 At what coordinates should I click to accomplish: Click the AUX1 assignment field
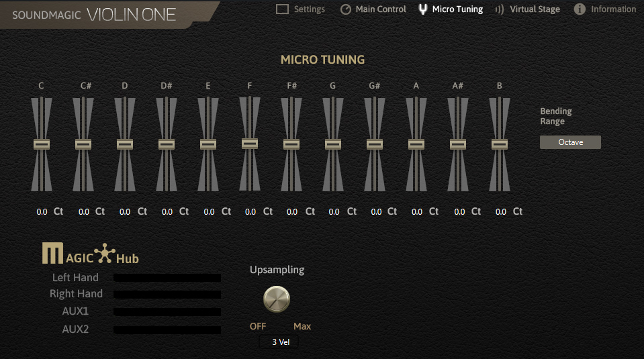coord(167,312)
